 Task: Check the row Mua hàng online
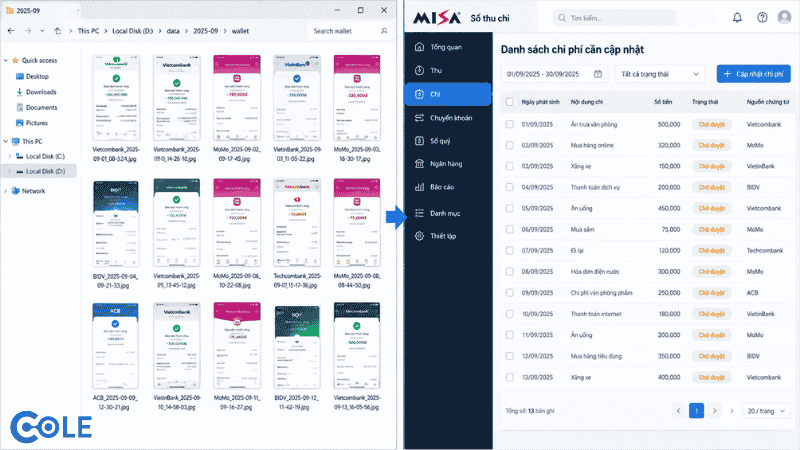pyautogui.click(x=510, y=145)
